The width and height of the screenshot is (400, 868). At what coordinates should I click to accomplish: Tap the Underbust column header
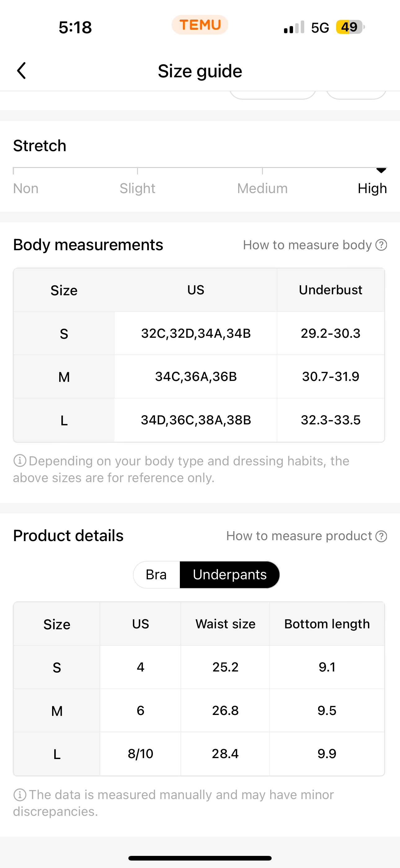[x=331, y=290]
